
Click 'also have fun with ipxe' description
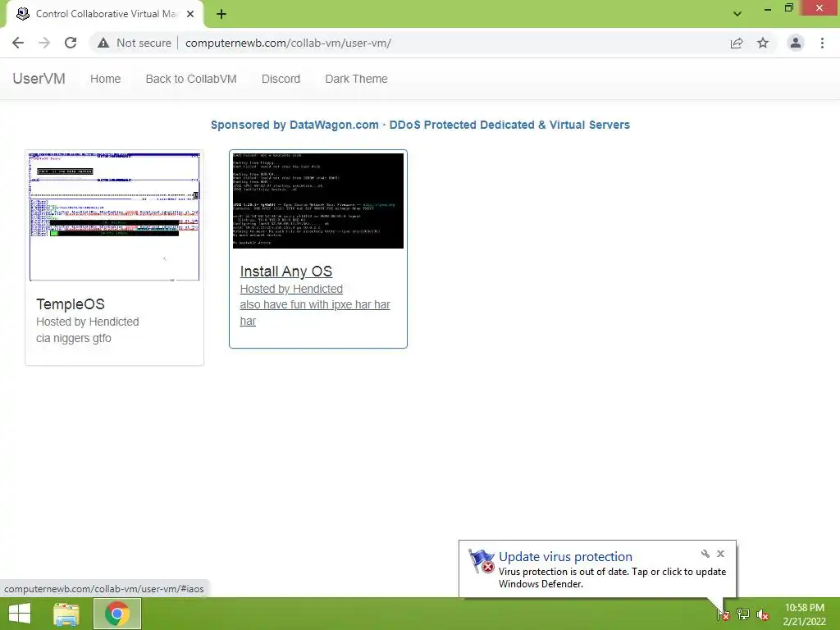[315, 313]
